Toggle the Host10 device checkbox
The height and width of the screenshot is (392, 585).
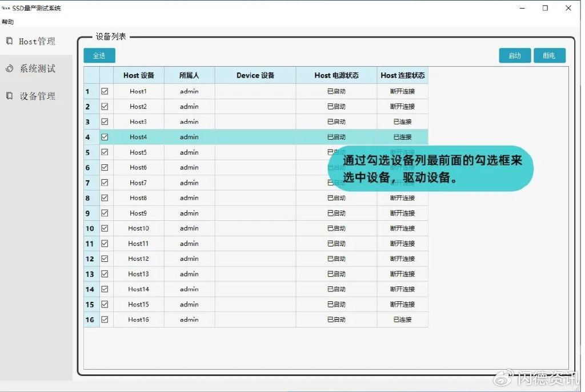105,228
